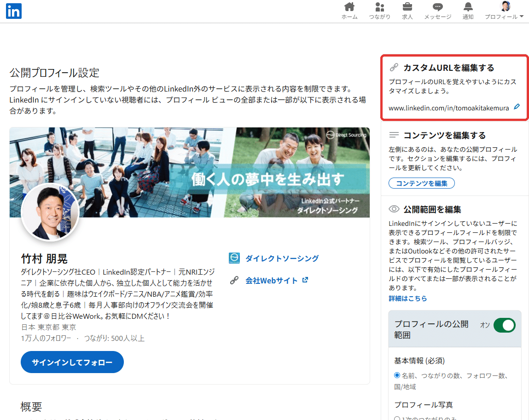Click the URL www.linkedin.com/in/tomoakitakemura
The width and height of the screenshot is (529, 420).
[448, 108]
